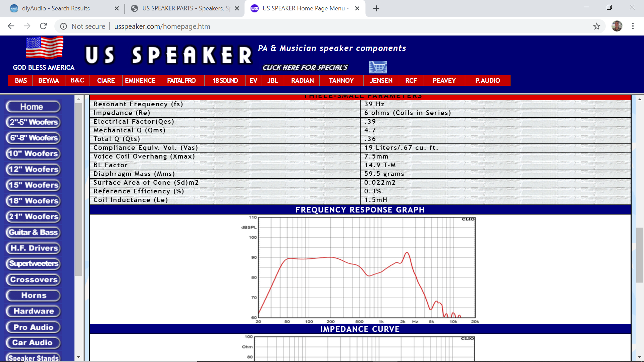Open the 10" Woofers category
The width and height of the screenshot is (644, 362).
point(33,154)
